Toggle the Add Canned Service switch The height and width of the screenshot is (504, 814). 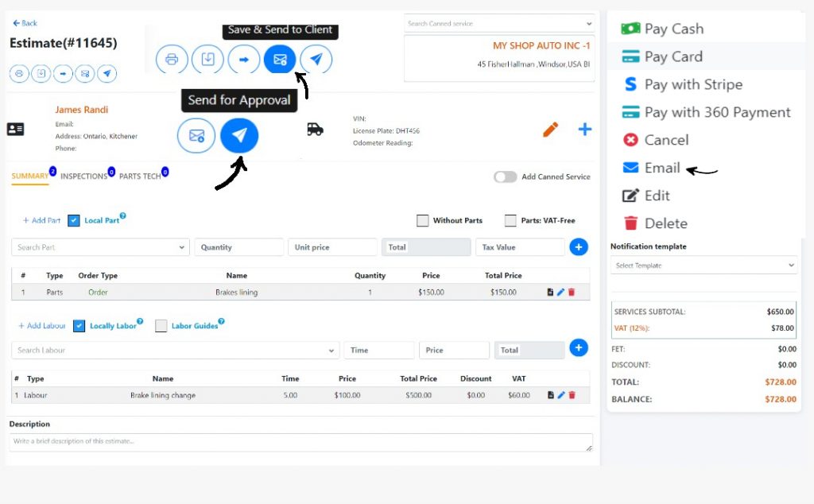pyautogui.click(x=505, y=177)
